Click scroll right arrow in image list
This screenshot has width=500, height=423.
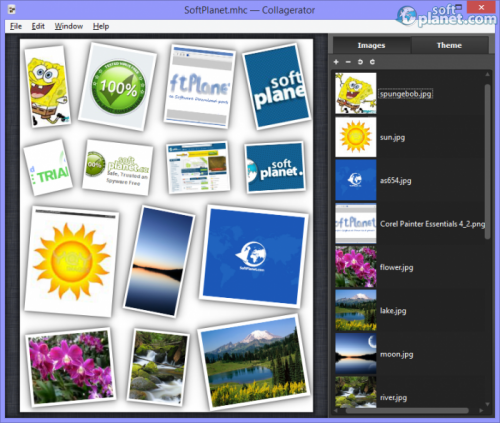(481, 411)
